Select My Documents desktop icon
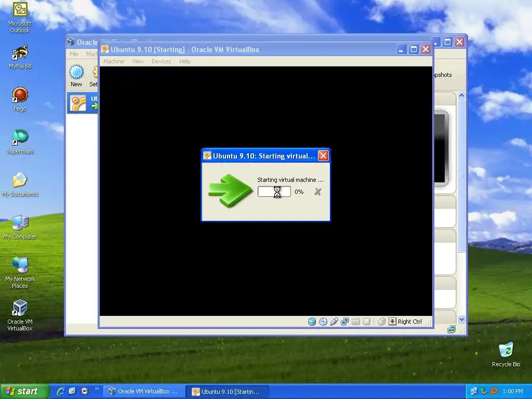 point(20,184)
